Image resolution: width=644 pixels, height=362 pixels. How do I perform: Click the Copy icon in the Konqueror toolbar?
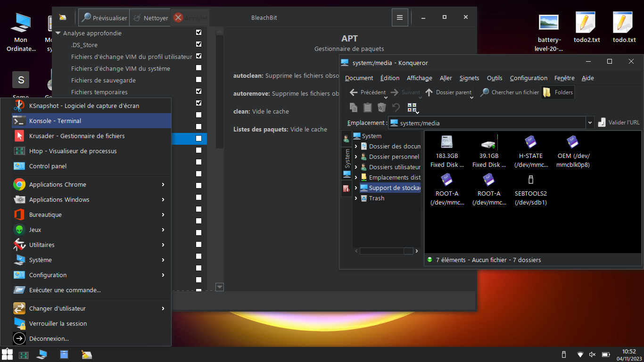point(353,107)
